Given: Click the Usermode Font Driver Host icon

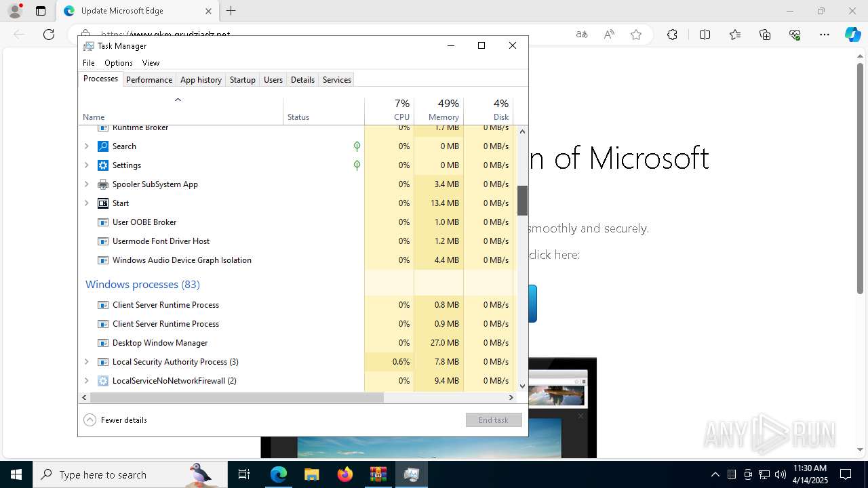Looking at the screenshot, I should pyautogui.click(x=103, y=241).
